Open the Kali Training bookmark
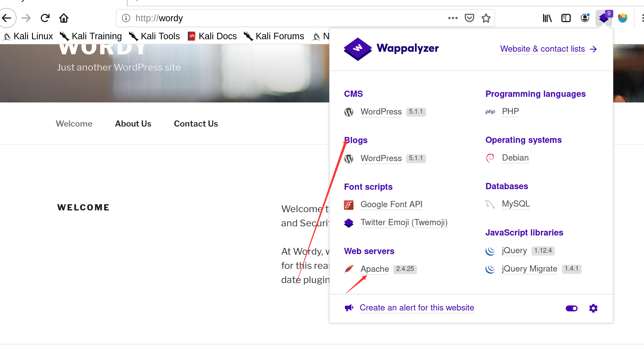The image size is (644, 345). click(x=91, y=36)
